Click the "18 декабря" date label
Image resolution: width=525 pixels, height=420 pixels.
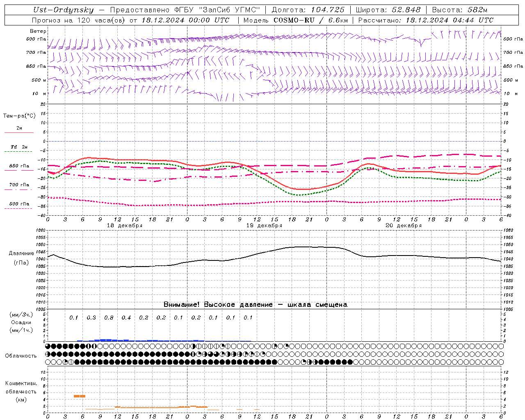[125, 226]
